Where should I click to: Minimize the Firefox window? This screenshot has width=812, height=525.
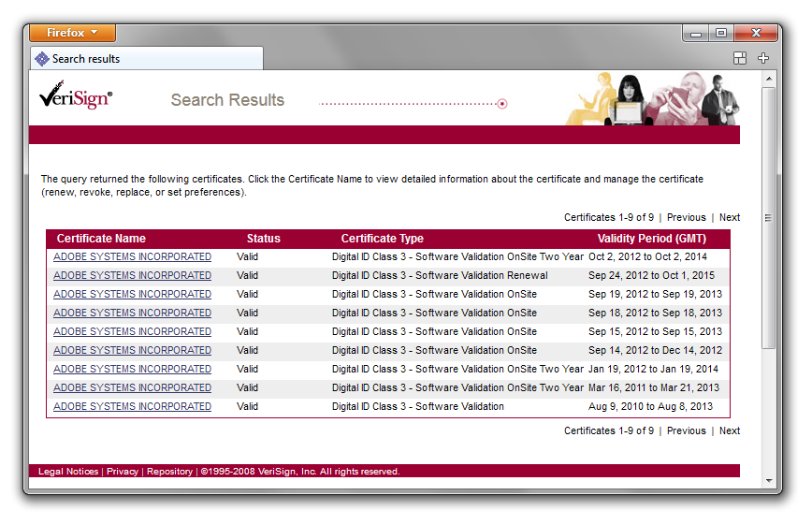pyautogui.click(x=696, y=33)
